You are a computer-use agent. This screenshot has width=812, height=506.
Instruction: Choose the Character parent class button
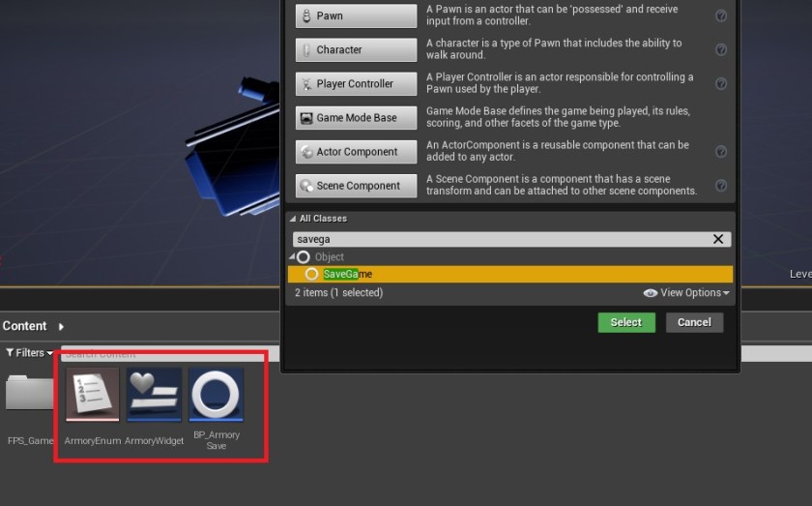click(356, 49)
